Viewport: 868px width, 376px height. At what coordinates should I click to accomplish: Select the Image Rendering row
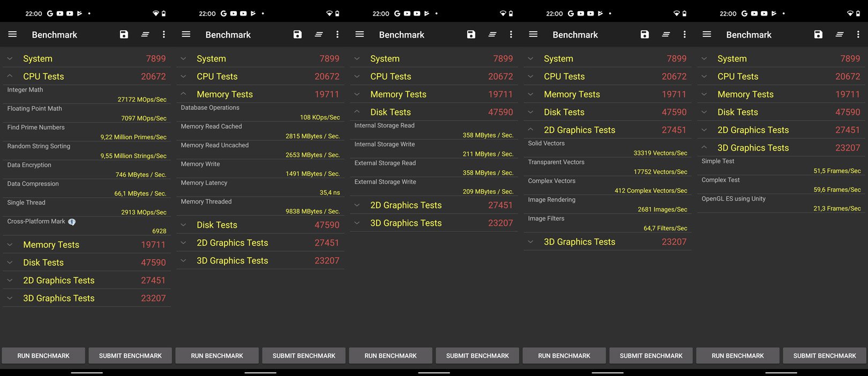click(x=608, y=205)
